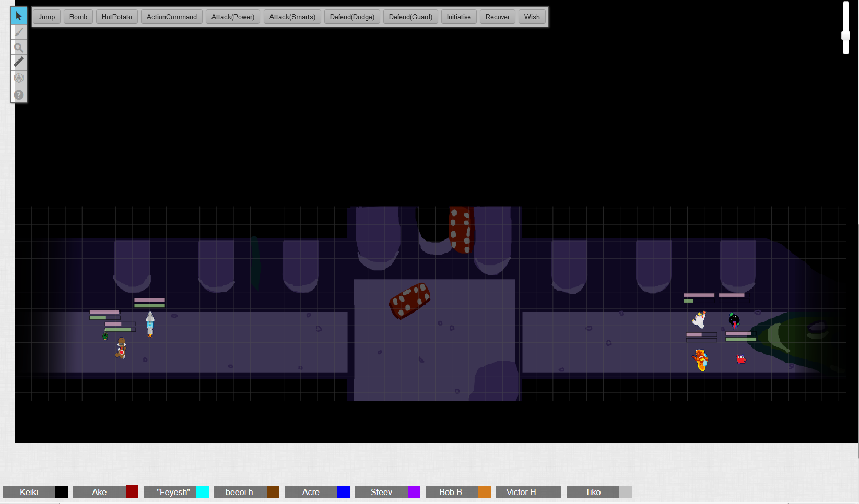Click the spotted tentacle in the top archway
This screenshot has height=504, width=859.
click(x=461, y=230)
